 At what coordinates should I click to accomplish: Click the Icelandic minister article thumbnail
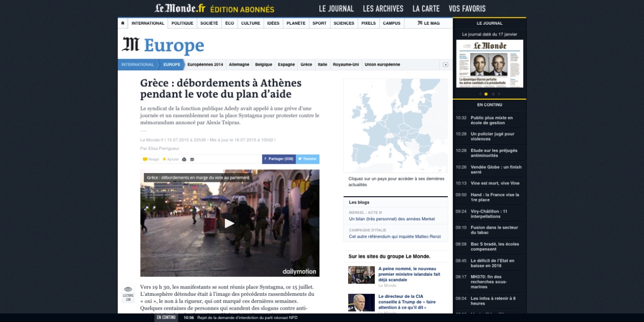pyautogui.click(x=362, y=275)
